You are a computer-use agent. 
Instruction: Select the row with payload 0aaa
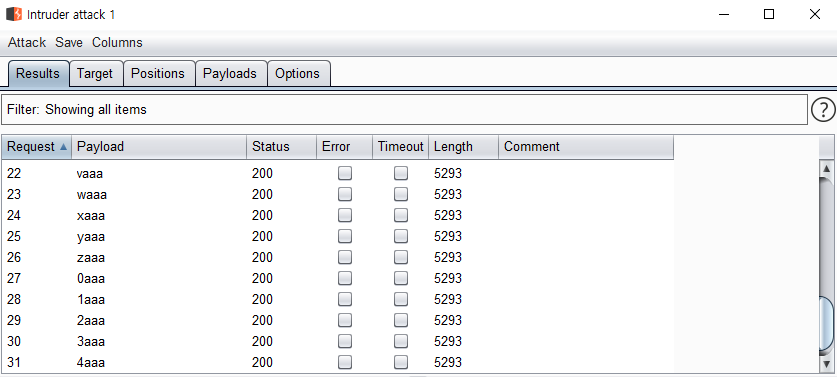coord(338,279)
